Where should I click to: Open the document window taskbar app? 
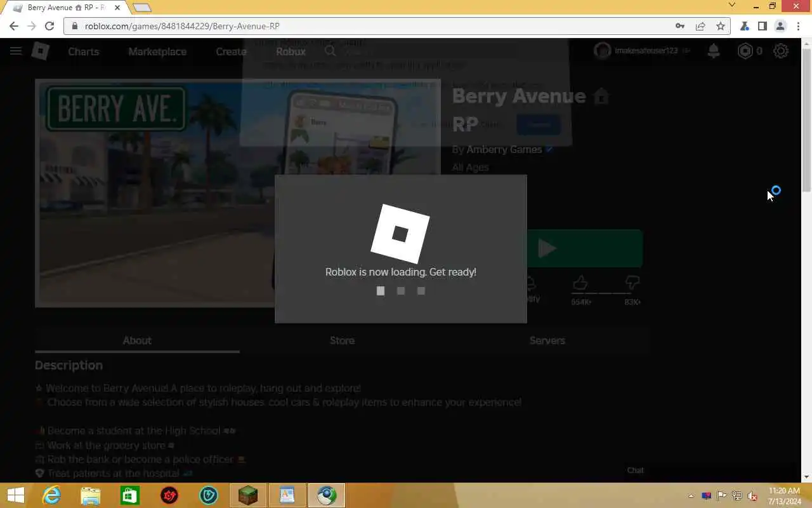coord(287,495)
